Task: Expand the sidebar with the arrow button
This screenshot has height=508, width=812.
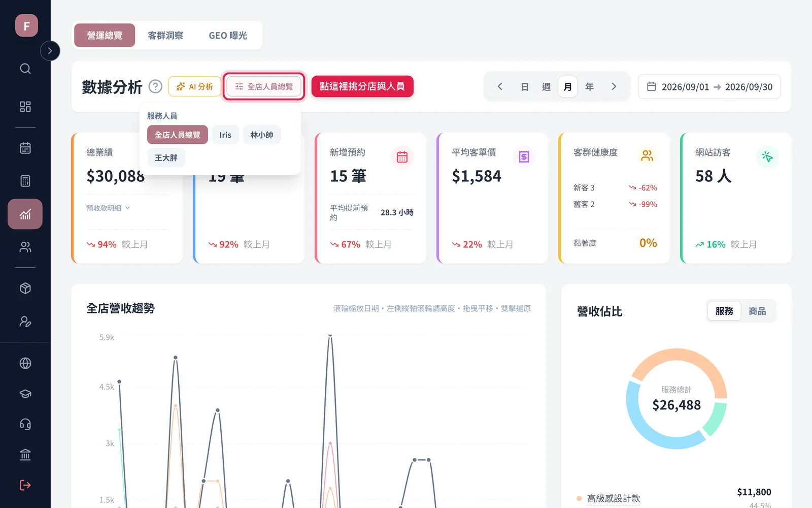Action: [50, 51]
